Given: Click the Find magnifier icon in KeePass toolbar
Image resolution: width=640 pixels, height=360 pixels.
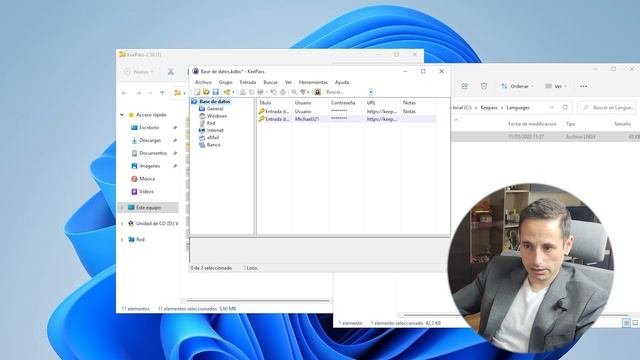Looking at the screenshot, I should pyautogui.click(x=294, y=92).
